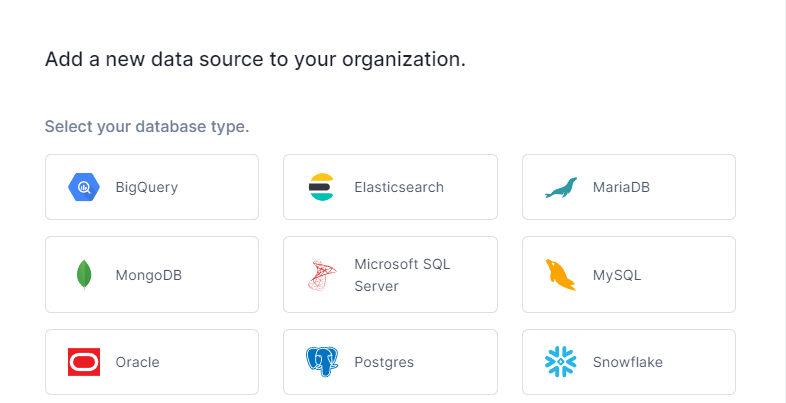Click the blue Snowflake logo icon
The image size is (786, 403).
[x=561, y=362]
